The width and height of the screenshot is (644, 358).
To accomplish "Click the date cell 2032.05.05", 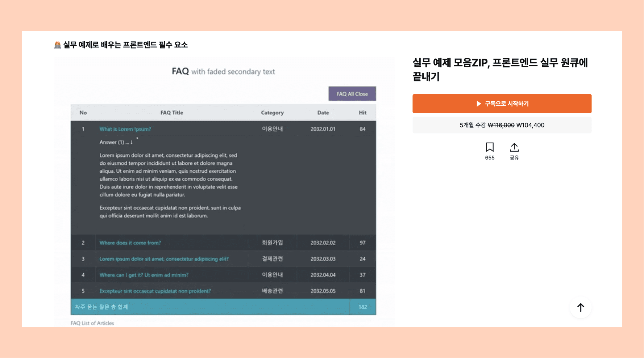I will click(x=323, y=291).
